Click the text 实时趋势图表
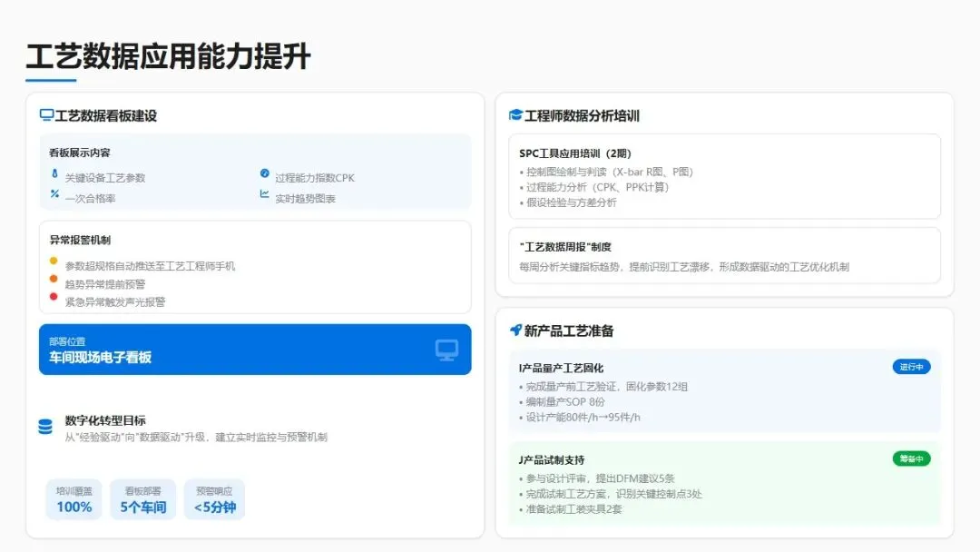980x552 pixels. pyautogui.click(x=305, y=199)
